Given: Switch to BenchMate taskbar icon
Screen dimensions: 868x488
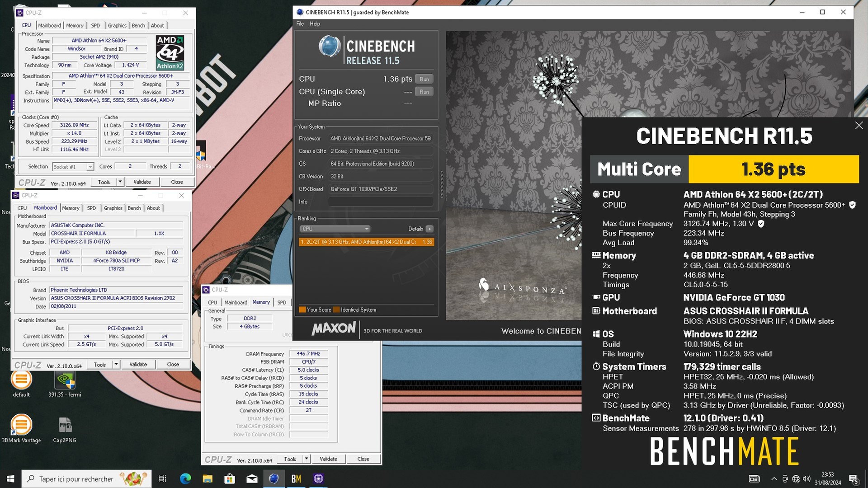Looking at the screenshot, I should point(296,479).
